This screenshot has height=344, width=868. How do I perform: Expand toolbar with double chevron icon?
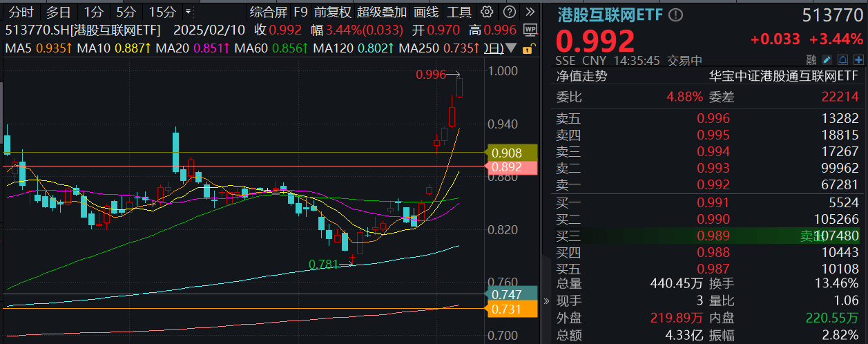coord(530,12)
